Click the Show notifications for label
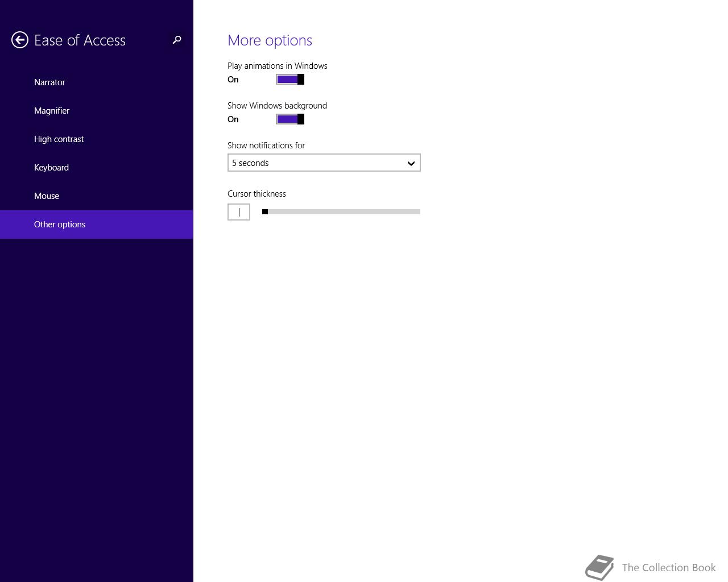 [266, 145]
